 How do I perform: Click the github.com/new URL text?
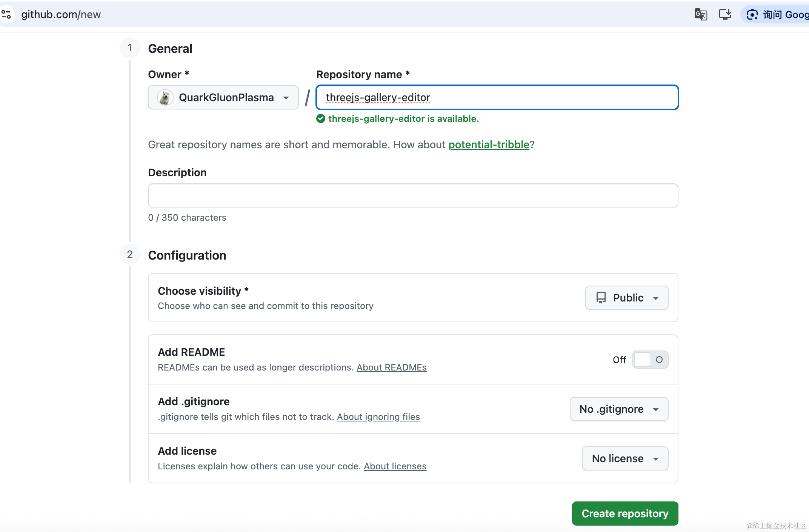point(61,15)
